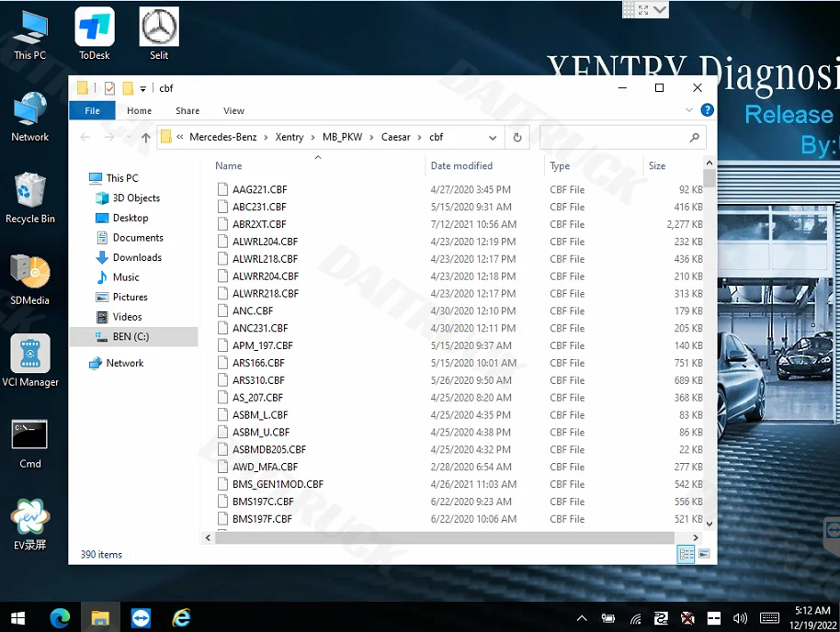Select the file BMS_GEN1MOD.CBF
The height and width of the screenshot is (632, 840).
coord(278,484)
